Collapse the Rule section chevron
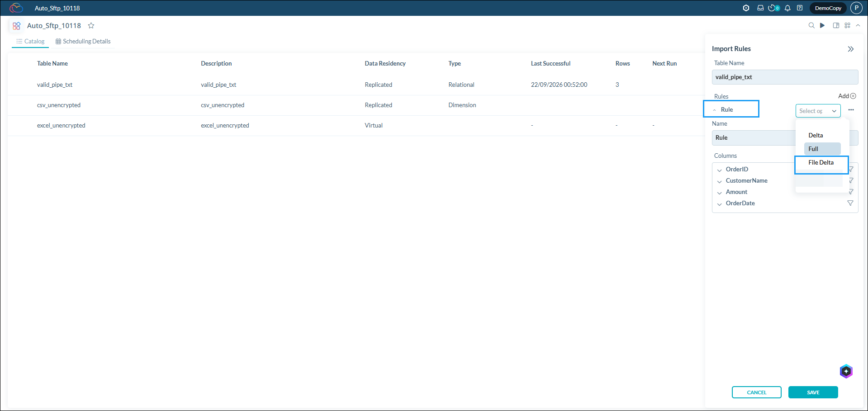Viewport: 868px width, 411px height. (x=714, y=110)
